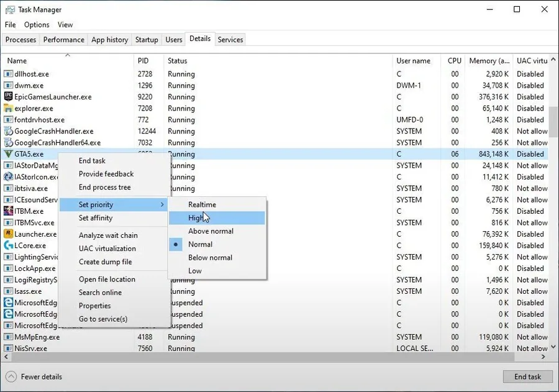Click the Logitech LCore.exe icon
Screen dimensions: 559x392
pos(8,245)
